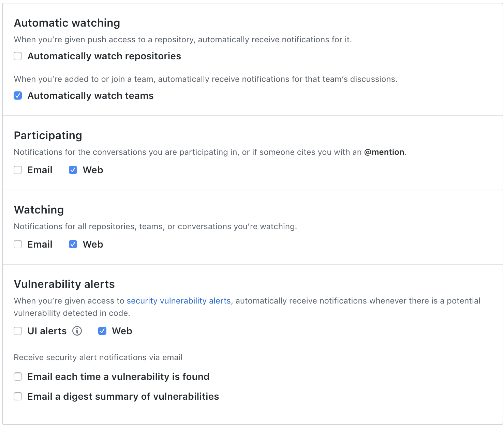The image size is (504, 427).
Task: Tick the Email checkbox under Participating
Action: (x=18, y=170)
